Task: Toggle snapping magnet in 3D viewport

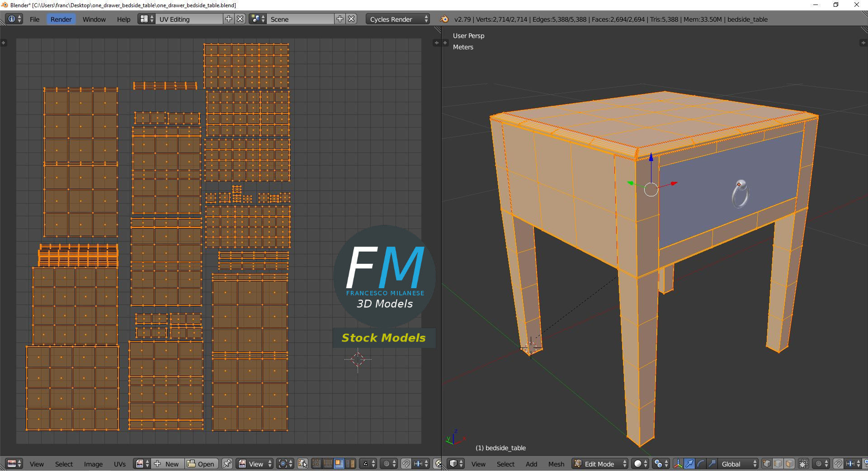Action: [x=838, y=464]
